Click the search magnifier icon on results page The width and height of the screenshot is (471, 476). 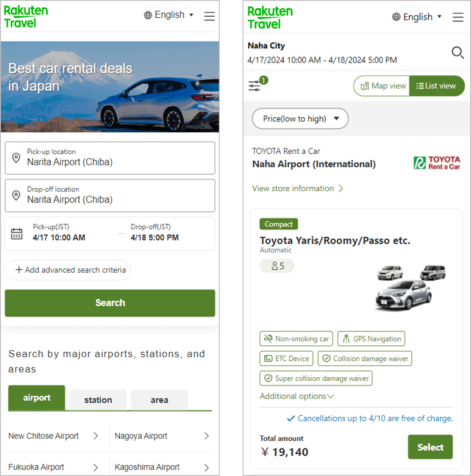coord(457,53)
